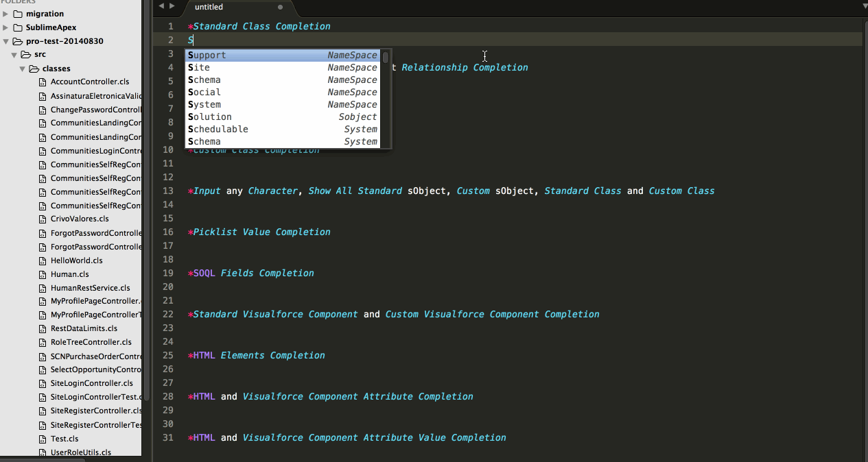The image size is (868, 462).
Task: Collapse the pro-test-20140830 folder
Action: (x=5, y=41)
